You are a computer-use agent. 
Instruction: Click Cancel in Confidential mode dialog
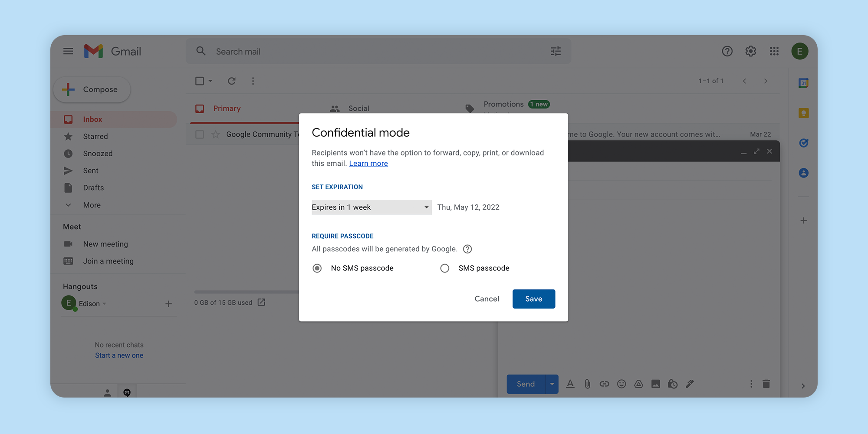coord(487,299)
